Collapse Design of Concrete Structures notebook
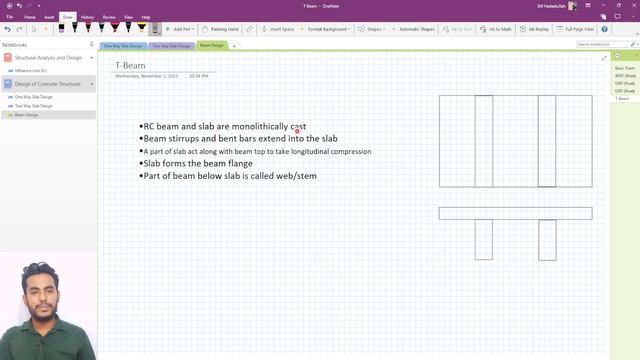This screenshot has height=360, width=640. pos(91,84)
